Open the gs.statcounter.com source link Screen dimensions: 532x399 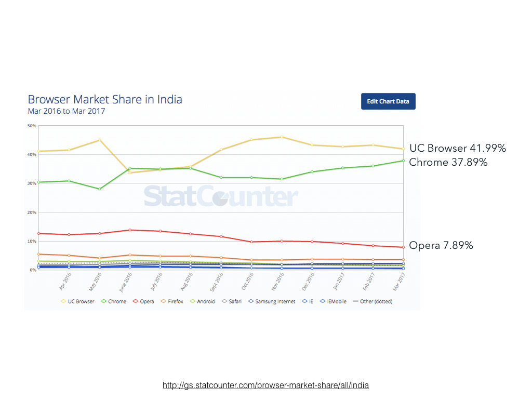[x=265, y=385]
